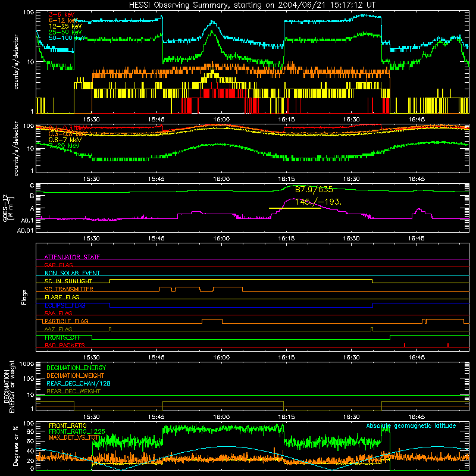Click the PARTICLE_FLAG label
The image size is (476, 476).
[67, 321]
